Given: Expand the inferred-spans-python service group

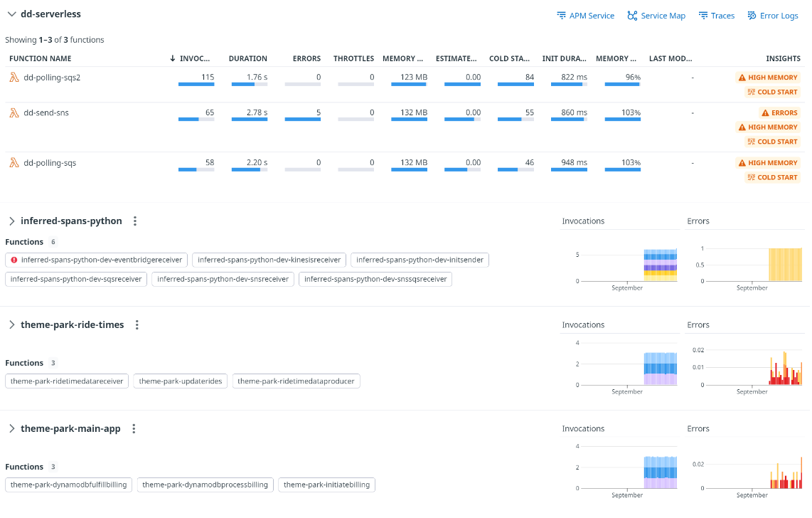Looking at the screenshot, I should coord(11,221).
